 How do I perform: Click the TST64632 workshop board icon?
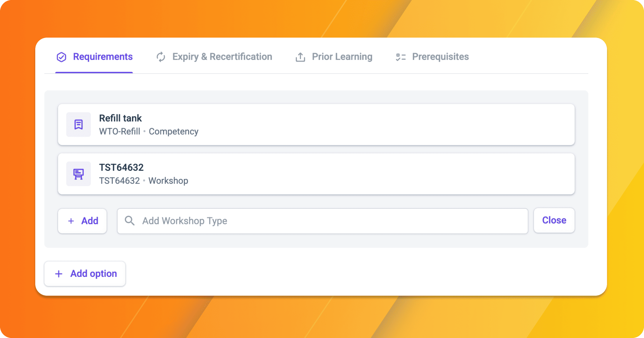pyautogui.click(x=78, y=174)
